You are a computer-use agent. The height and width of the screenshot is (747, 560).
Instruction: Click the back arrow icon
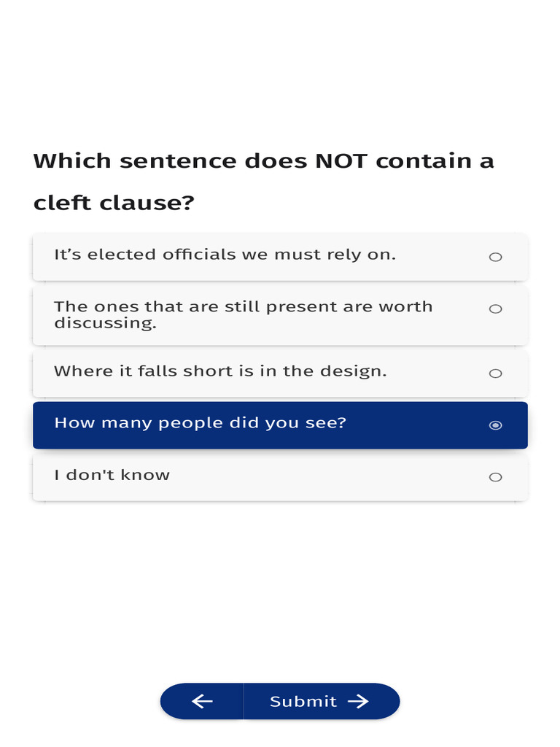[x=202, y=702]
